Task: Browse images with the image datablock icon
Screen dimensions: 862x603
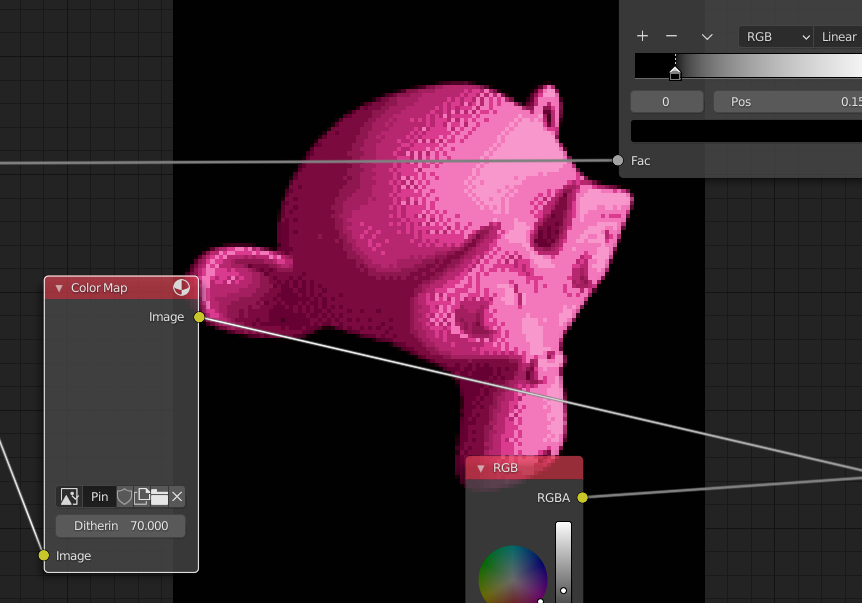Action: (69, 497)
